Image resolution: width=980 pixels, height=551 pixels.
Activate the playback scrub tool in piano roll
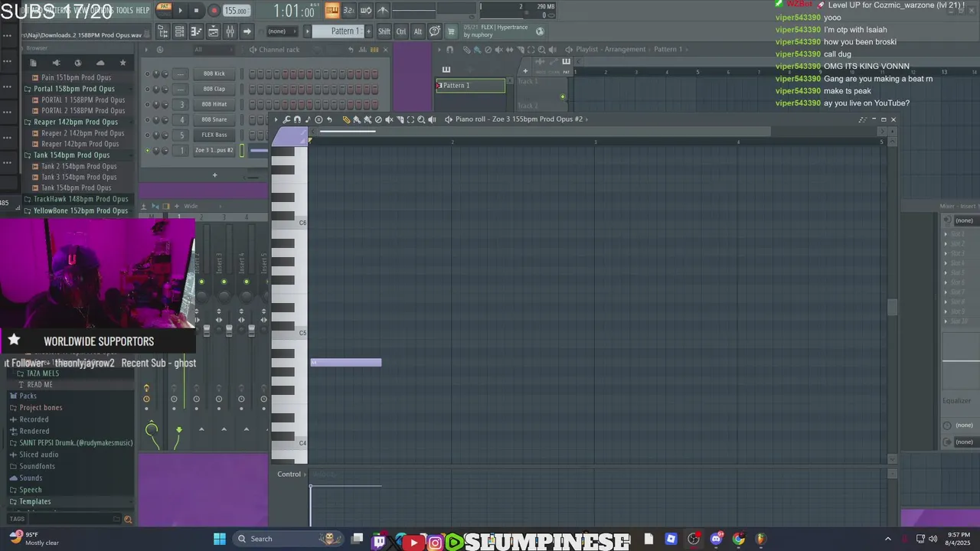pyautogui.click(x=433, y=119)
